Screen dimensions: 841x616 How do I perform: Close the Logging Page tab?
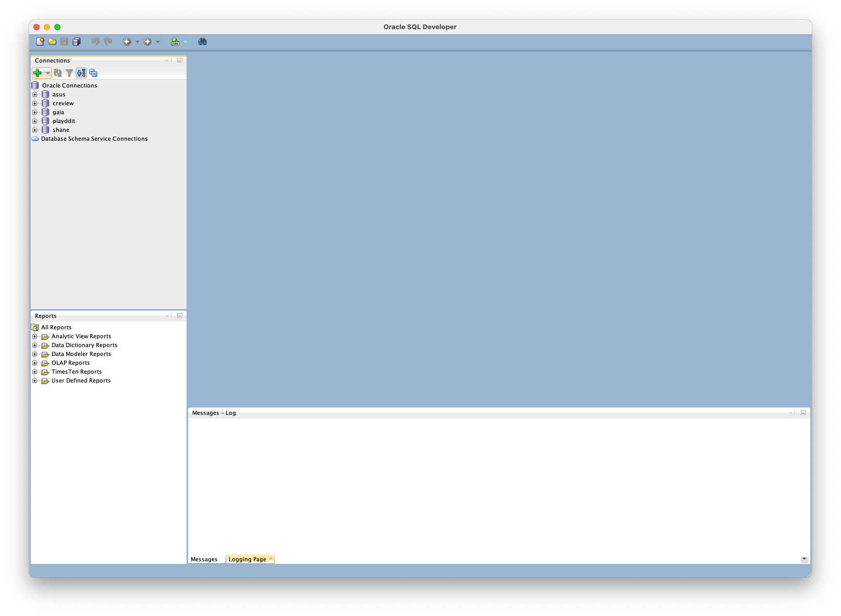point(270,559)
